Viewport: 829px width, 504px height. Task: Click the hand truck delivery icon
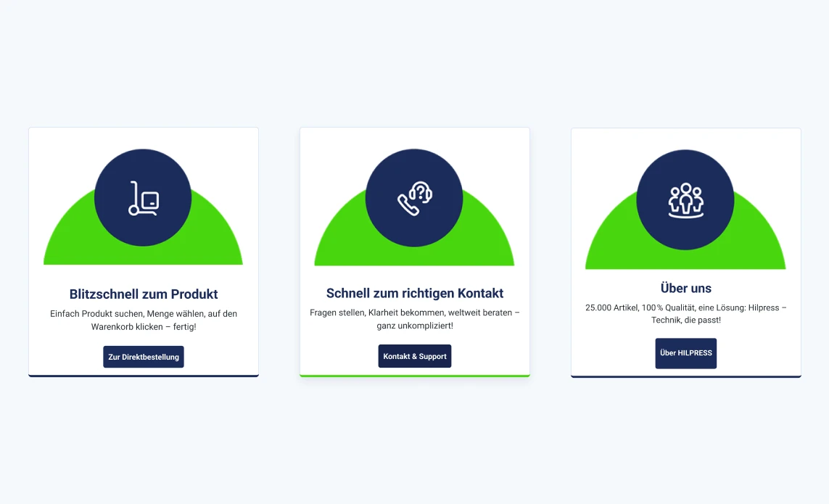[144, 198]
